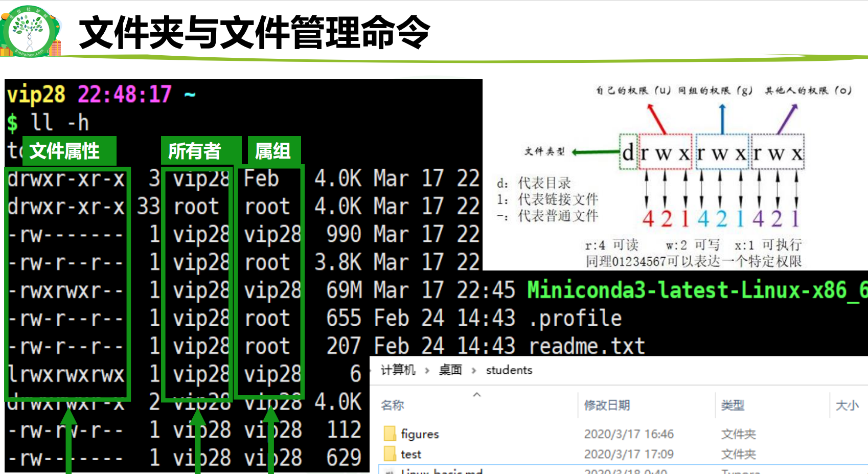Open 计算机 in the Explorer breadcrumb
The height and width of the screenshot is (474, 868).
(x=398, y=370)
